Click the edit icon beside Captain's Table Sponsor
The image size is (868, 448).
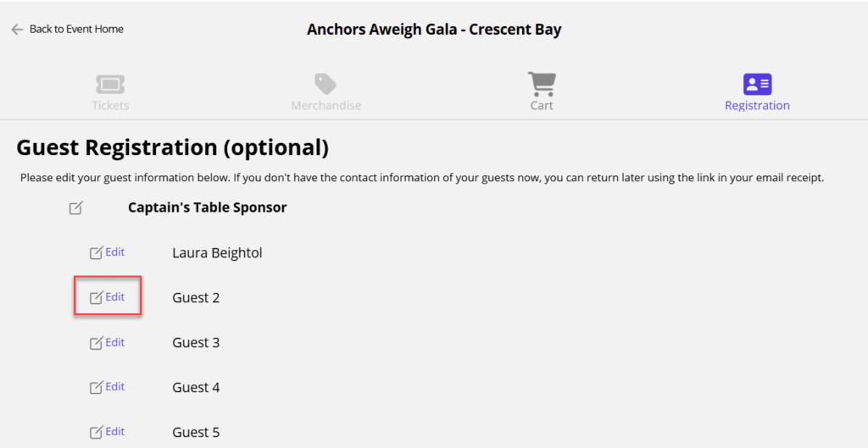coord(76,208)
